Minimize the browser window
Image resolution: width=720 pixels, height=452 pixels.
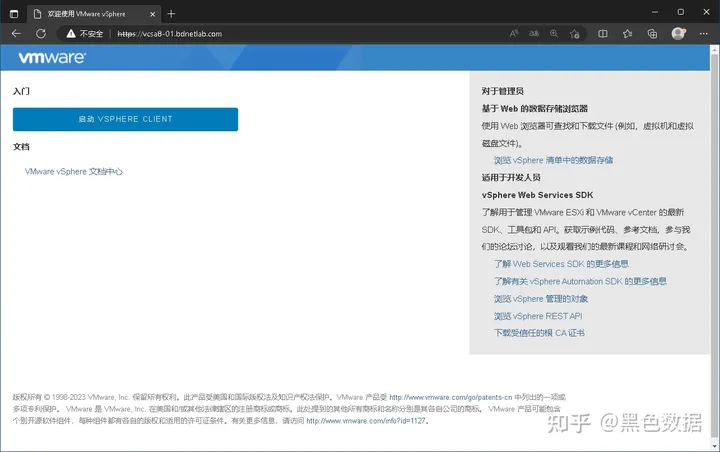click(655, 12)
